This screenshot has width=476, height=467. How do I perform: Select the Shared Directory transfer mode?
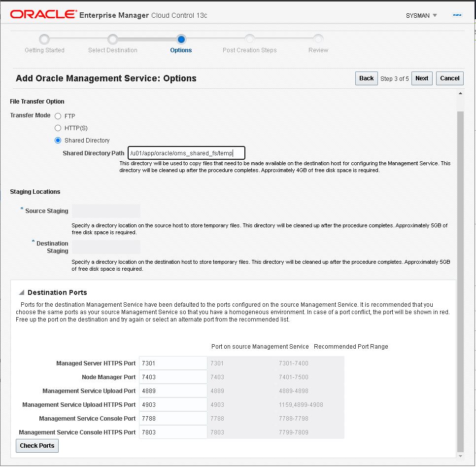pos(58,140)
